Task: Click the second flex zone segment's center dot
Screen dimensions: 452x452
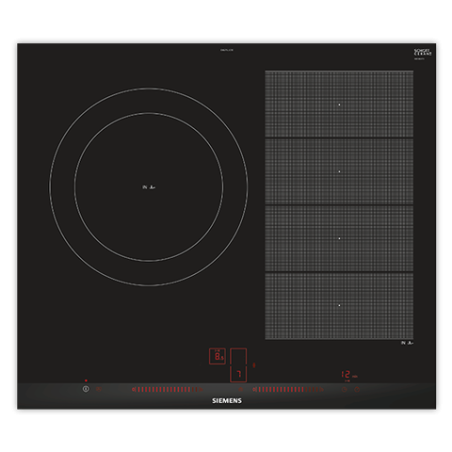Action: 339,172
